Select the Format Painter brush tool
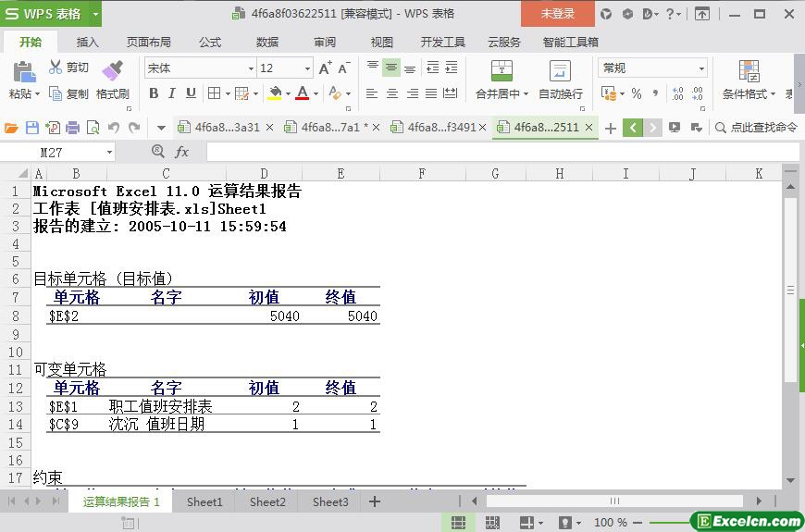This screenshot has width=805, height=532. [112, 72]
